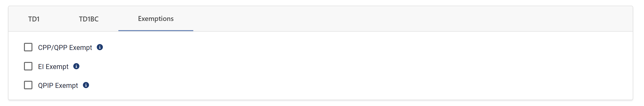
Task: Click the info icon beside QPIP Exempt
Action: click(86, 85)
